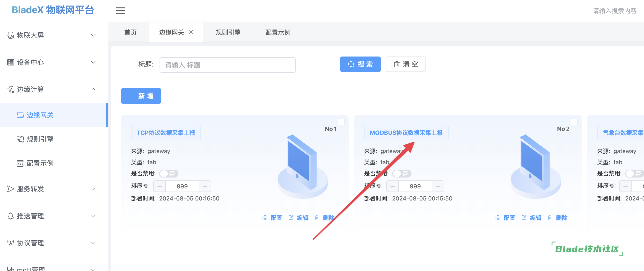Click the 标题 input field
Viewport: 644px width, 271px height.
[x=227, y=65]
